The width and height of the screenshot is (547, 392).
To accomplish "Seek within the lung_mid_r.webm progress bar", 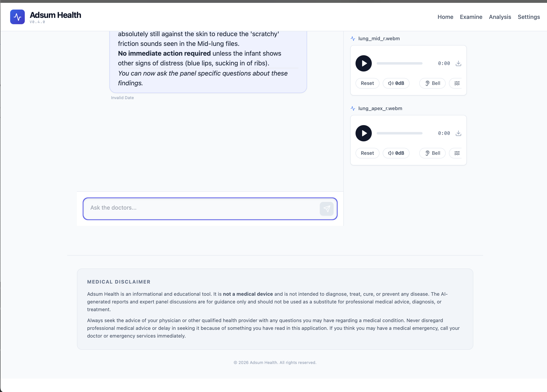I will click(399, 63).
